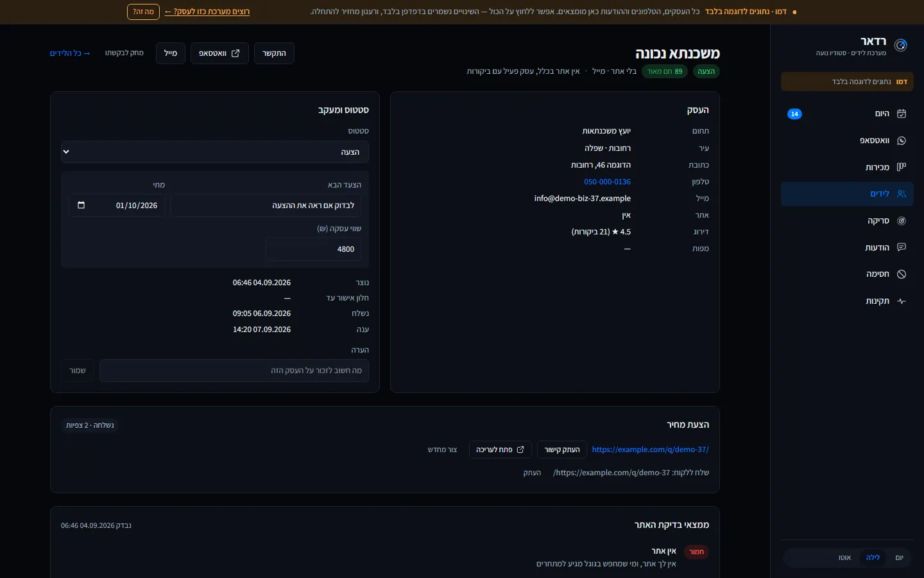The height and width of the screenshot is (578, 924).
Task: Click the הערה note input field
Action: coord(234,371)
